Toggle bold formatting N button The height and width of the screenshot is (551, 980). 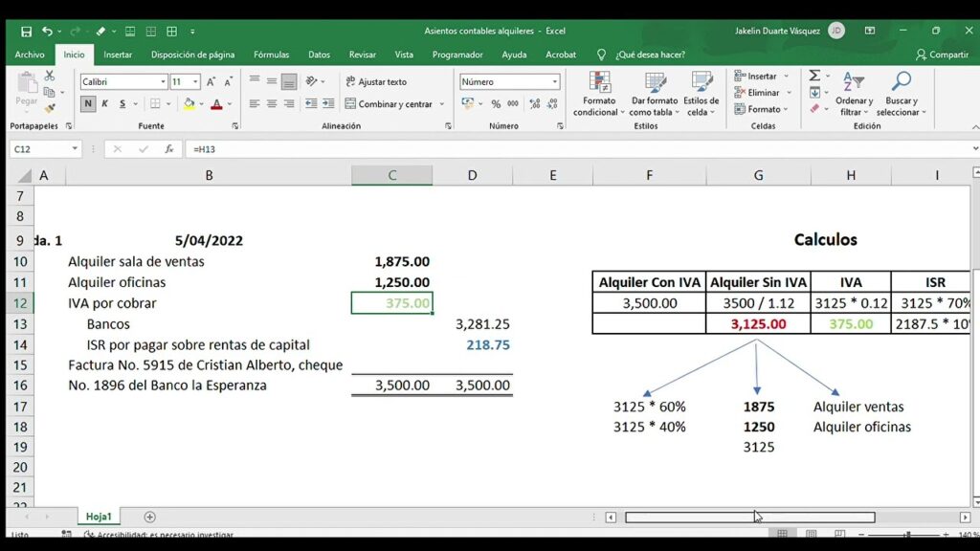pos(87,103)
